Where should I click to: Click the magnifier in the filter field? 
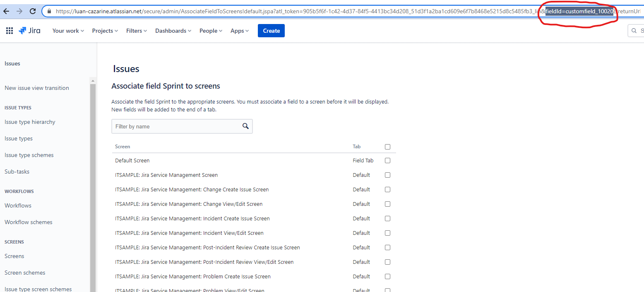point(245,126)
